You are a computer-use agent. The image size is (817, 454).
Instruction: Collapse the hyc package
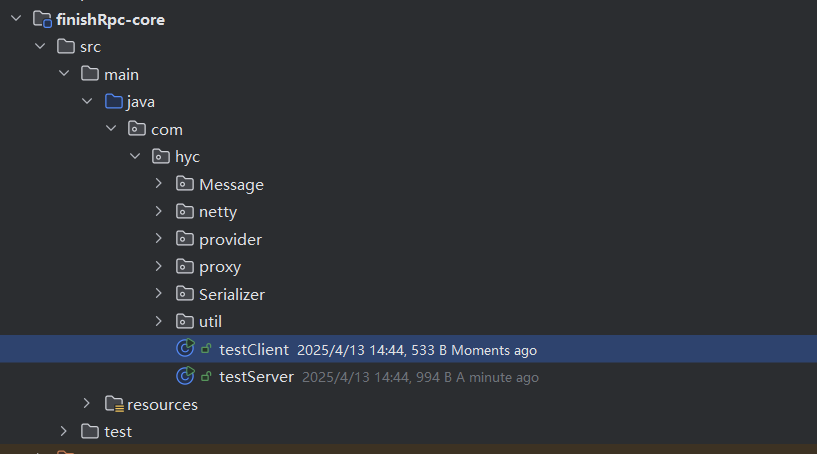[x=135, y=156]
